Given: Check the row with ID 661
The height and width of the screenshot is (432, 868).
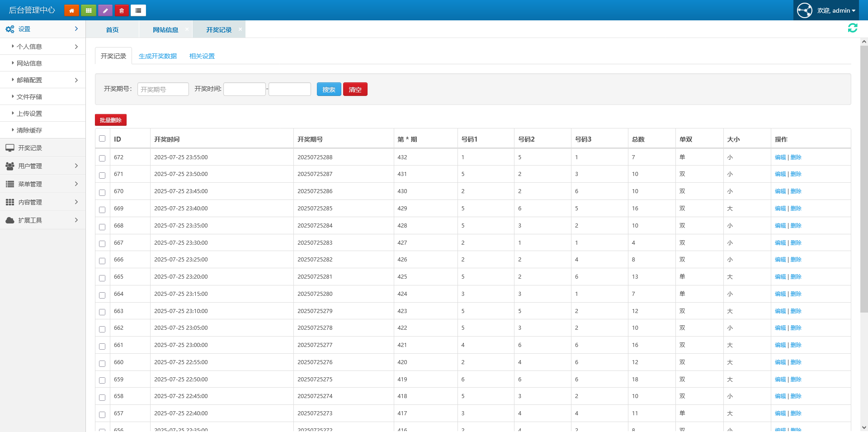Looking at the screenshot, I should [x=102, y=347].
